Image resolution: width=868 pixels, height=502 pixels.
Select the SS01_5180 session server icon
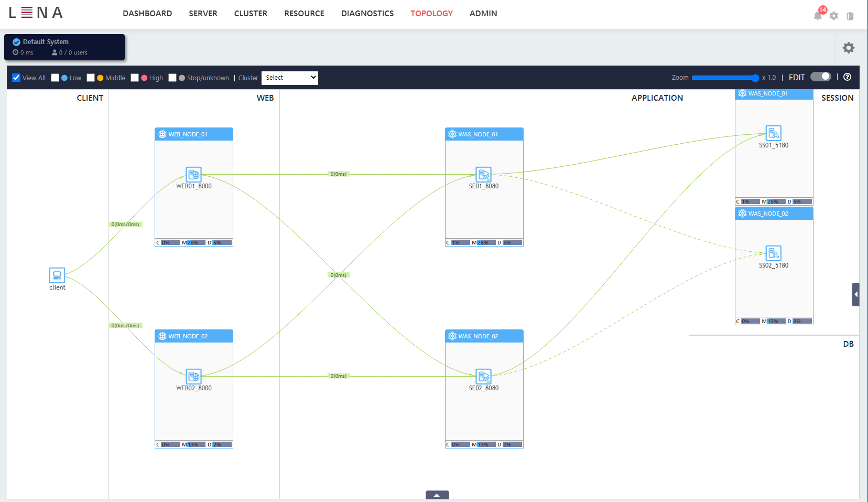click(773, 133)
